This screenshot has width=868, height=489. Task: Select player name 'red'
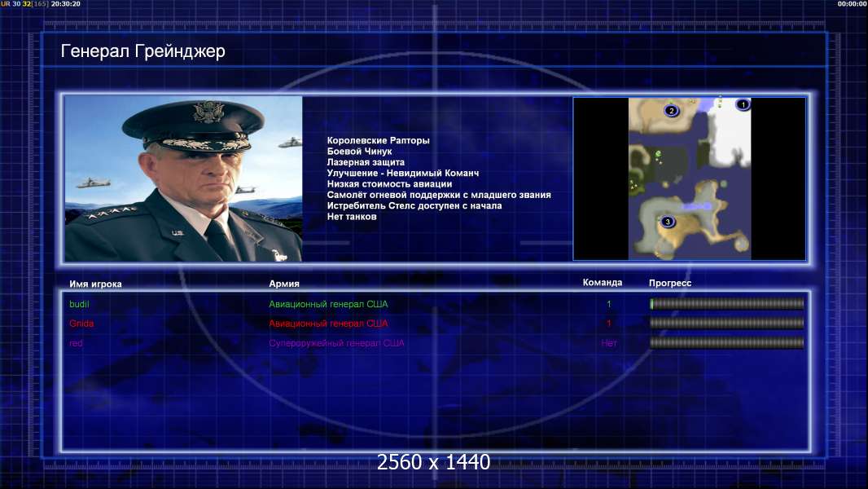click(x=76, y=343)
